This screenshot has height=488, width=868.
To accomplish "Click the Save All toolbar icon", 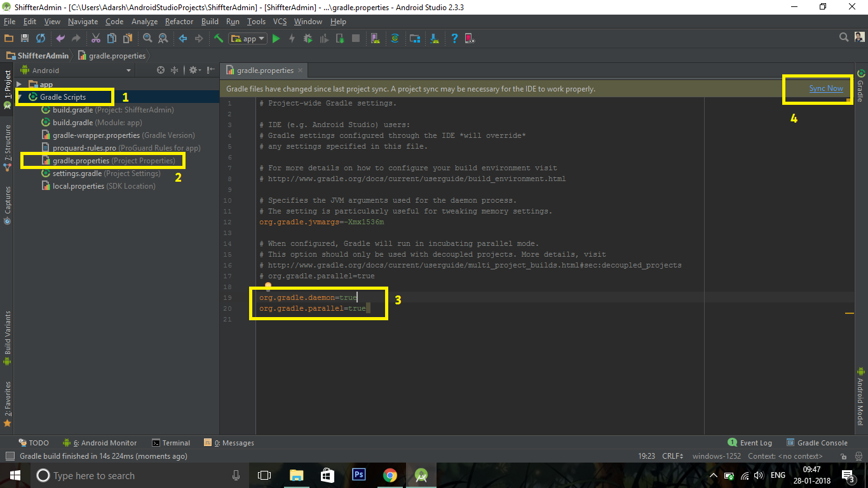I will 25,39.
